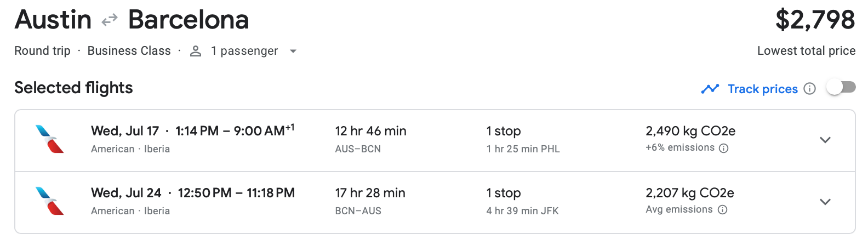Click the Business Class label
This screenshot has width=868, height=251.
129,51
